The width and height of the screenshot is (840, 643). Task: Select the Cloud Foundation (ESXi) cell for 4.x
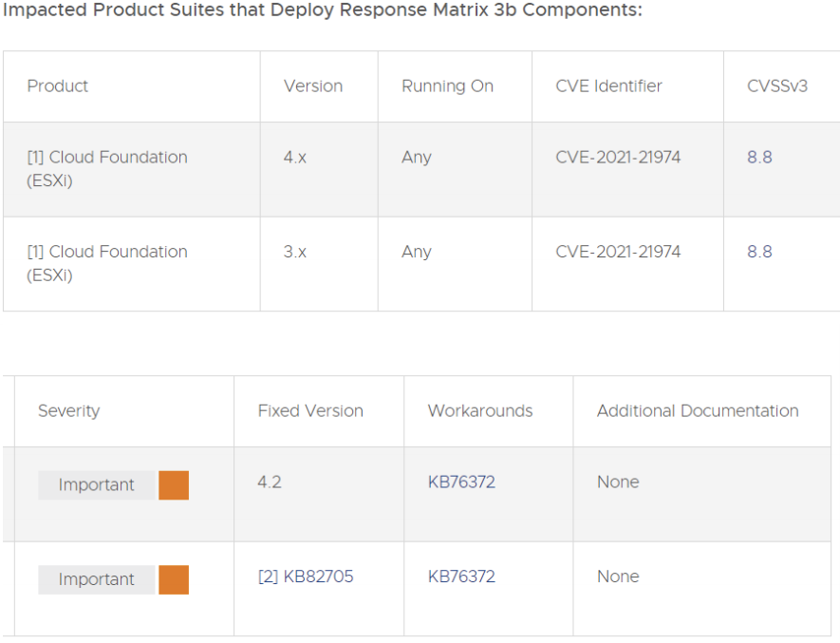coord(132,169)
